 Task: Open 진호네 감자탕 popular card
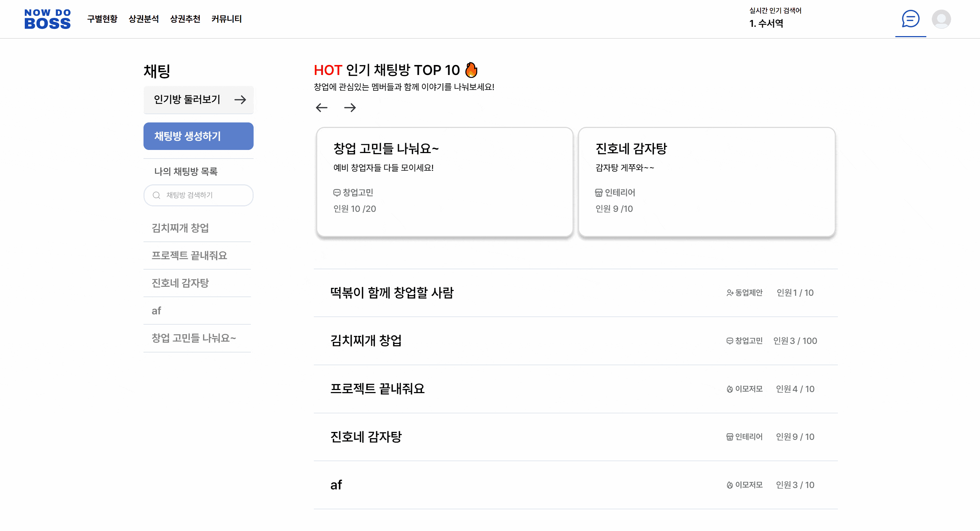(706, 182)
